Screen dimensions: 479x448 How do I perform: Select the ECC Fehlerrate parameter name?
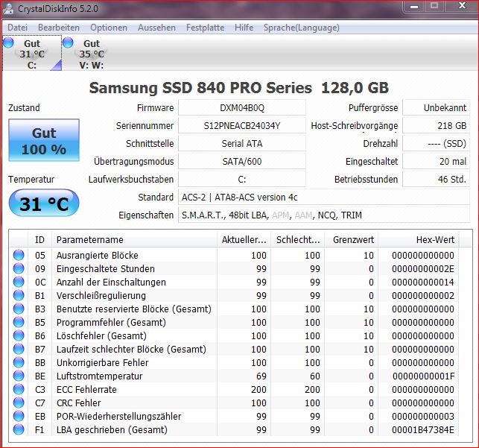[x=86, y=390]
